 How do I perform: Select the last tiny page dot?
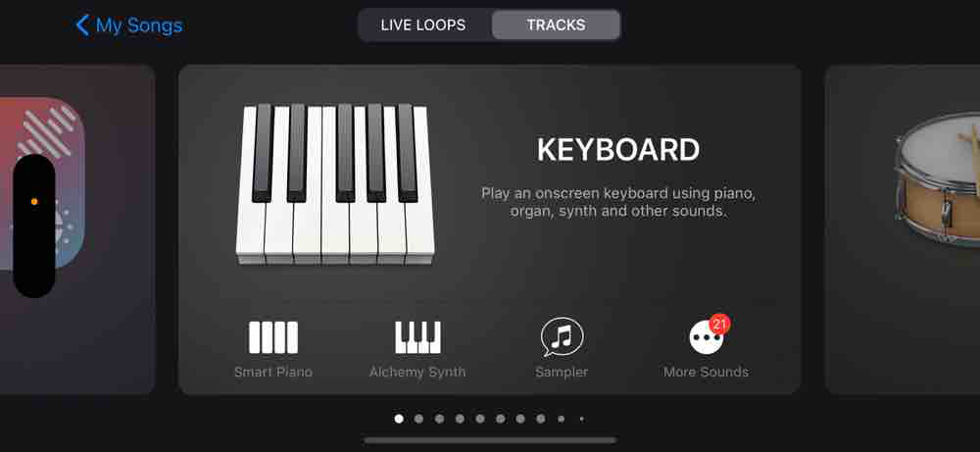(x=581, y=419)
